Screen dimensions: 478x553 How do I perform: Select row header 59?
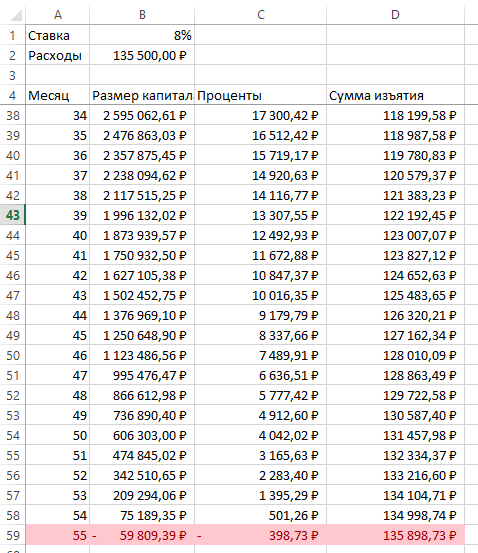[x=13, y=535]
